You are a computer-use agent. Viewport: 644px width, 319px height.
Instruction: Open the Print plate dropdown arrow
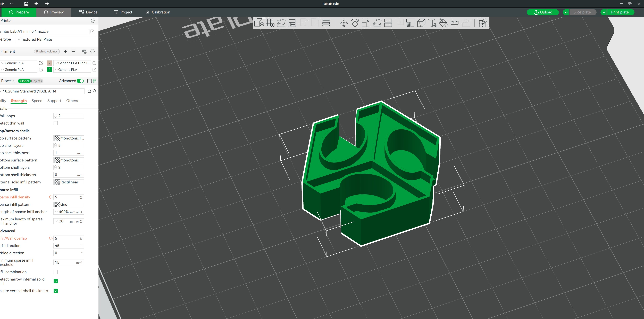point(604,12)
